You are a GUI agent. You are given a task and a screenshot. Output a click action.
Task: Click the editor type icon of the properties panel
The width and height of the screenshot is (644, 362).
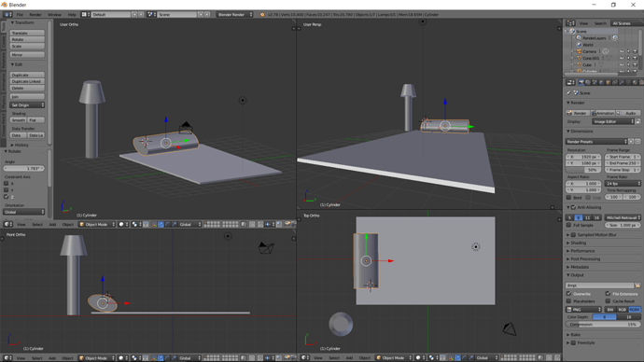[x=570, y=82]
